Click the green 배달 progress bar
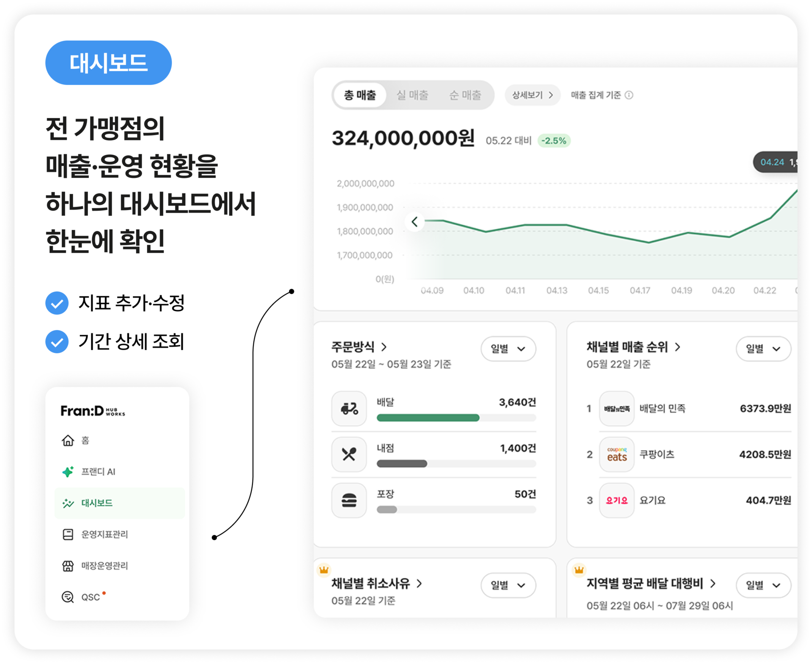 (x=428, y=418)
